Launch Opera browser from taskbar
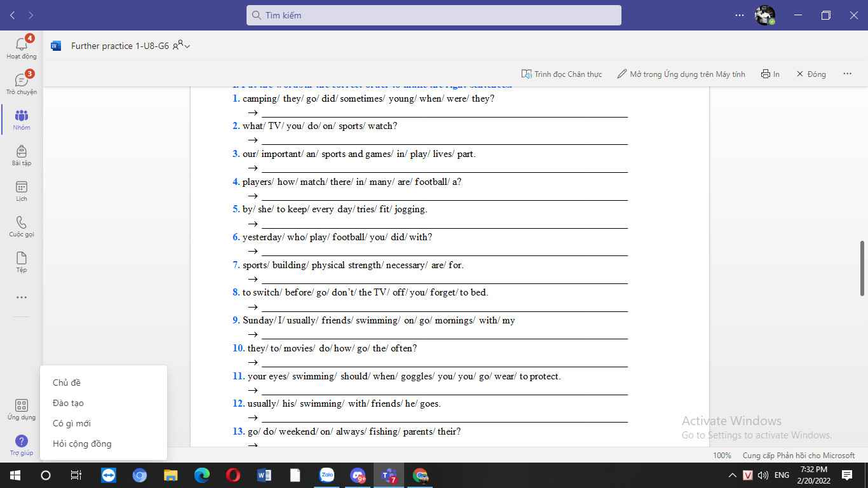 tap(233, 475)
